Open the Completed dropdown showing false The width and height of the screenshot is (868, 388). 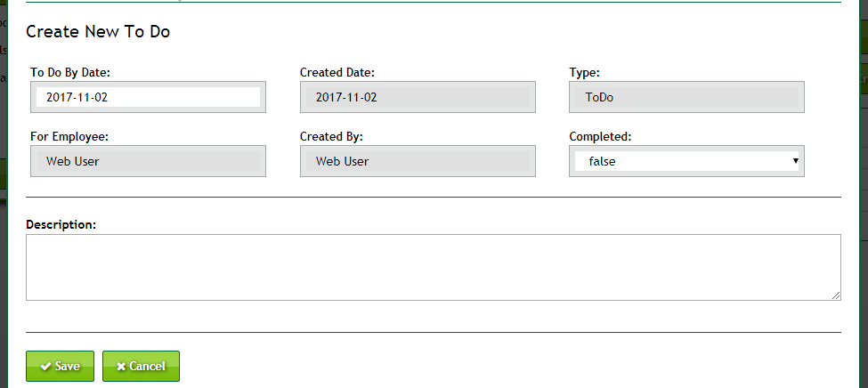(x=685, y=161)
